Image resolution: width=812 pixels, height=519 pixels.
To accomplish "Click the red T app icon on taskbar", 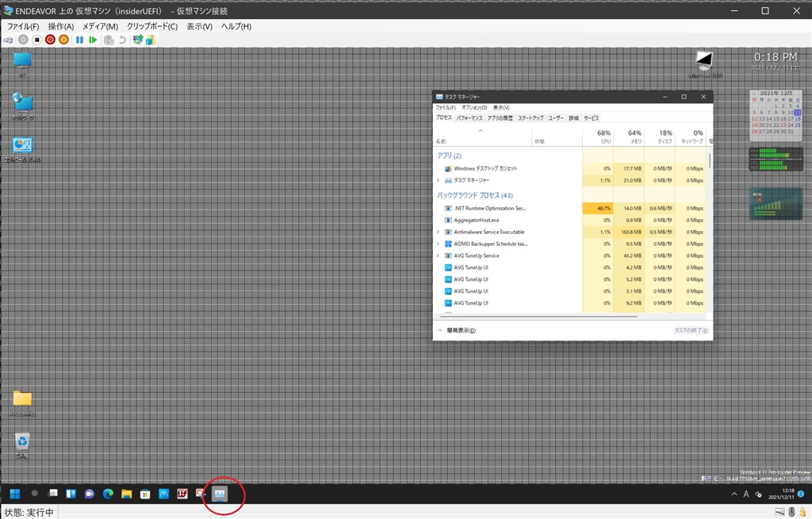I will click(x=182, y=494).
